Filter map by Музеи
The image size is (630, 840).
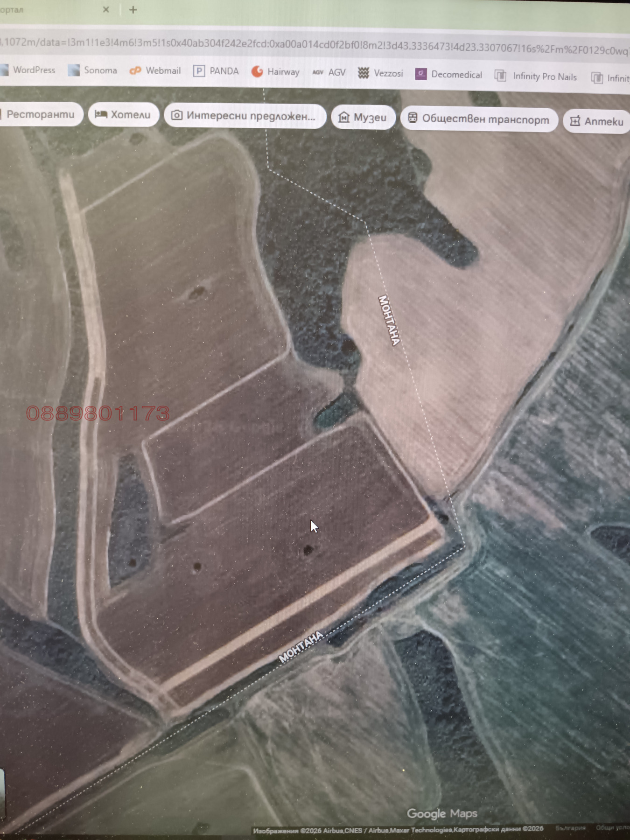point(363,118)
